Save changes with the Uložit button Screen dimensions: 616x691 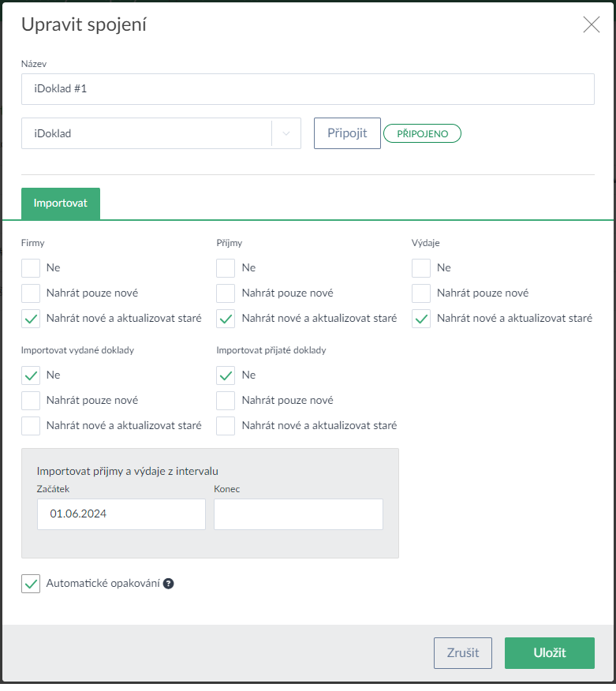click(549, 653)
